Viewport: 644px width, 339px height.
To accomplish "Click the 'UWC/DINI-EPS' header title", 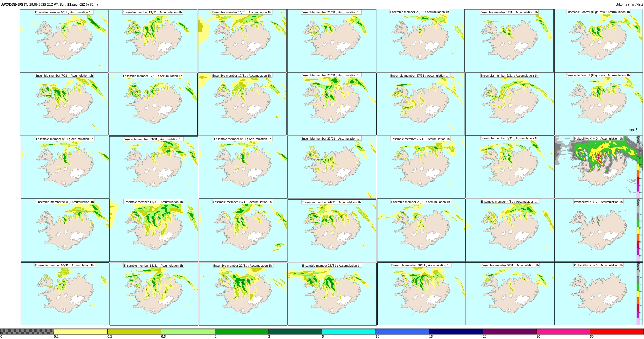I will pos(12,4).
